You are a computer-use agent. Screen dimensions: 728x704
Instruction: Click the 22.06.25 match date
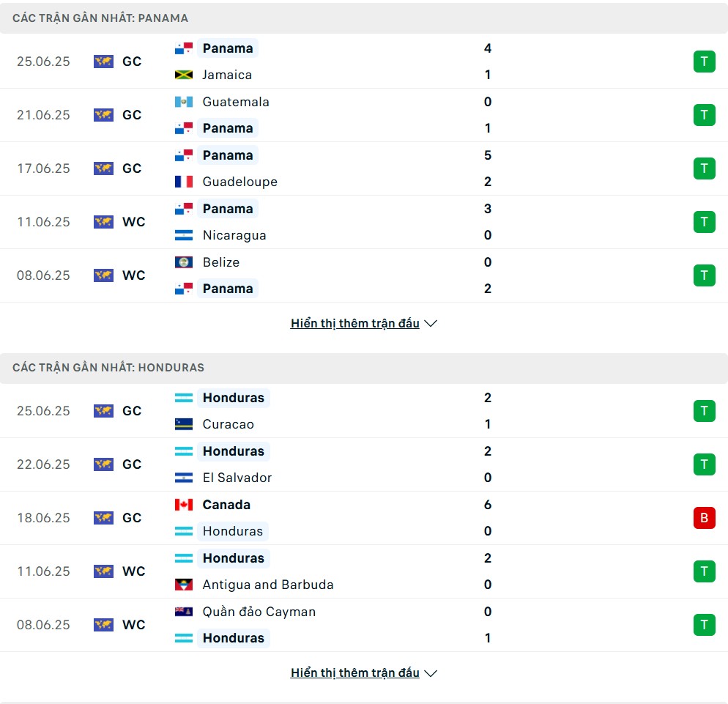click(43, 464)
